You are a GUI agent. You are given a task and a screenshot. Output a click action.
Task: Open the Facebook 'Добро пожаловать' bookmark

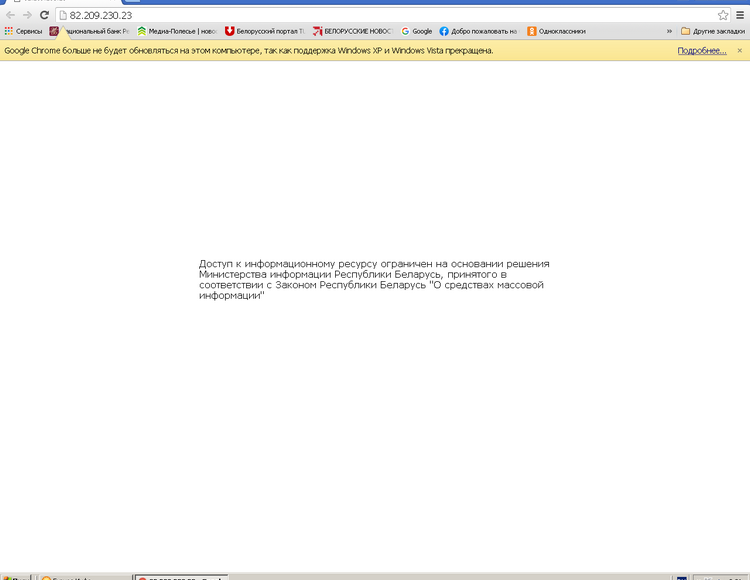click(x=479, y=31)
